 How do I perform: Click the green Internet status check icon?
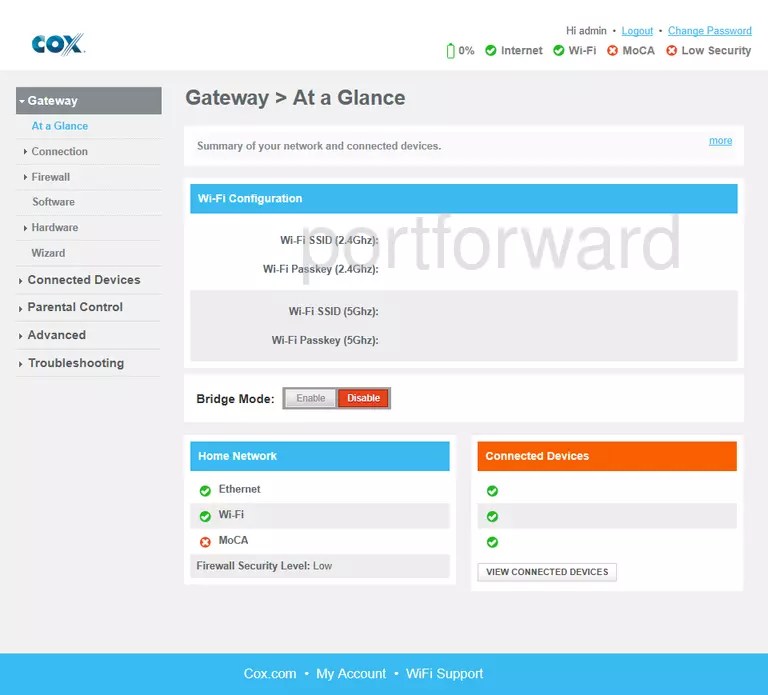point(490,50)
